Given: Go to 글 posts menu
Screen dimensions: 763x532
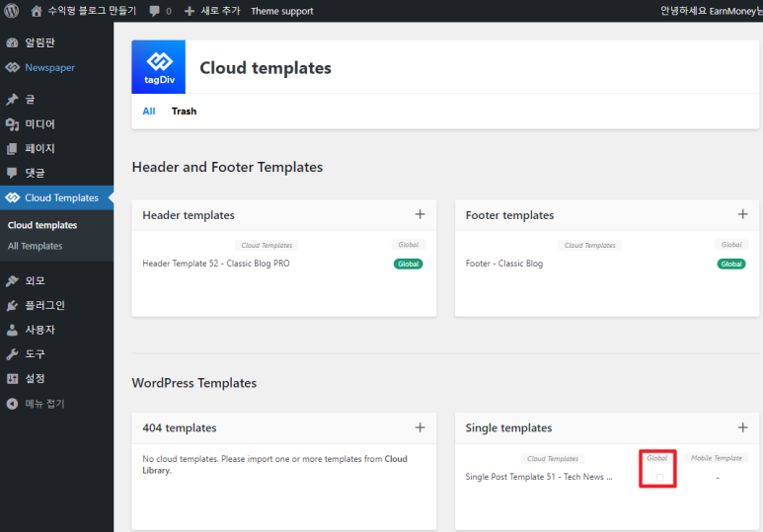Looking at the screenshot, I should click(x=31, y=100).
